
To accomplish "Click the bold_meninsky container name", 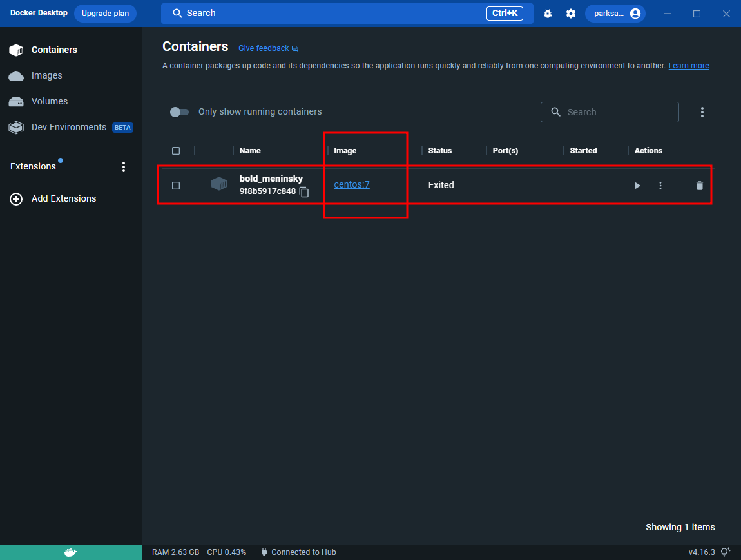I will pos(271,179).
